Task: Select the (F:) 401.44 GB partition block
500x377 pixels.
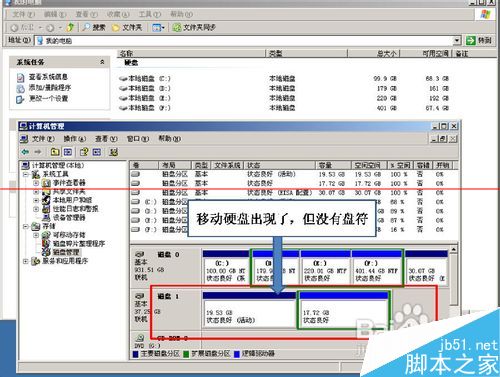Action: pos(376,267)
